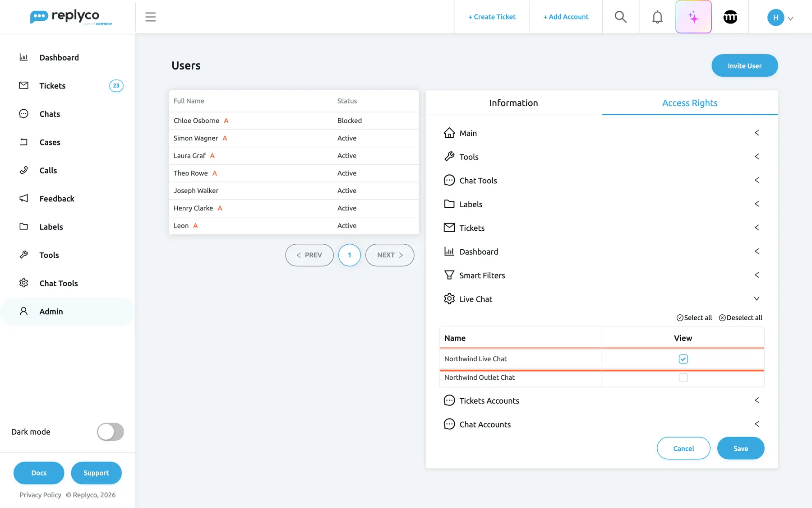
Task: Click Select all in Live Chat
Action: click(x=694, y=318)
